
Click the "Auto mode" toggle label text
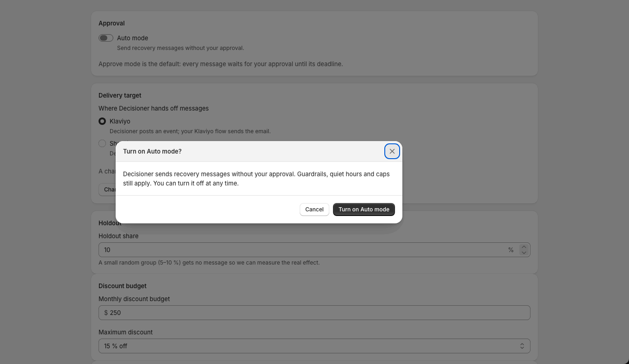132,38
